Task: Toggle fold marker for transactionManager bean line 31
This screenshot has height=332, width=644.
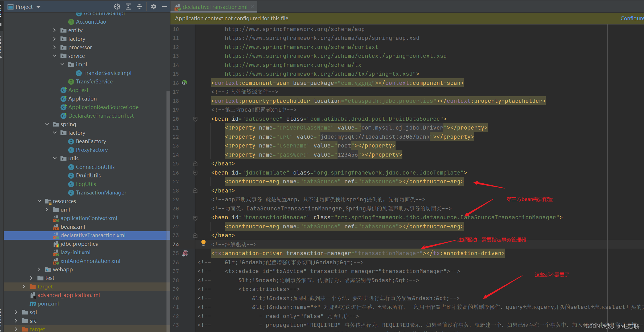Action: coord(195,218)
